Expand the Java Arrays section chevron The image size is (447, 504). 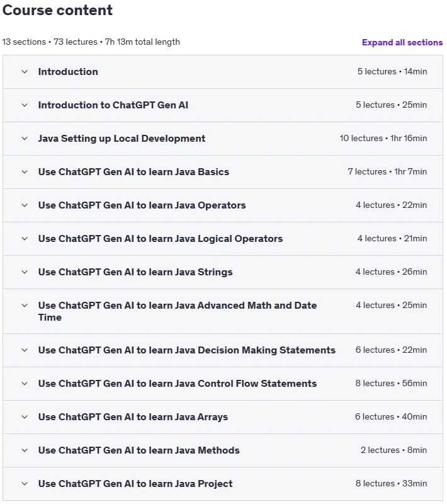click(25, 417)
